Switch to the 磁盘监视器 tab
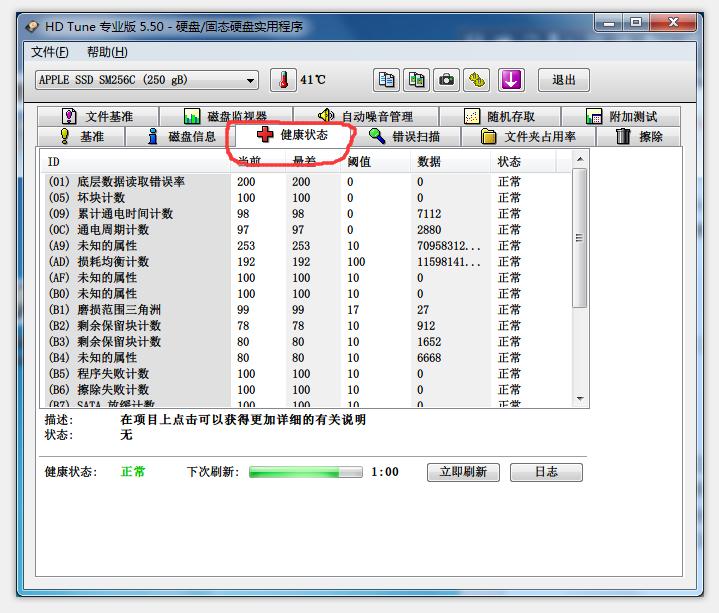Viewport: 719px width, 613px height. coord(226,116)
